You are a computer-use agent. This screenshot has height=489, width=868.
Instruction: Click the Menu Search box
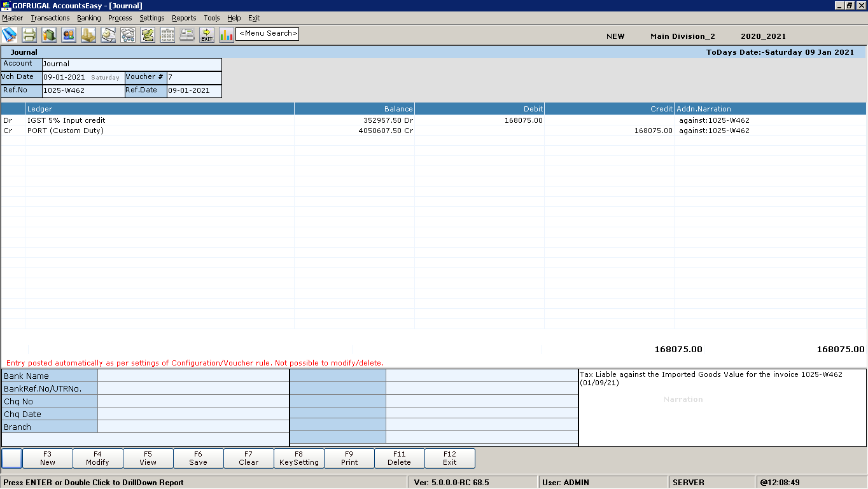[267, 34]
